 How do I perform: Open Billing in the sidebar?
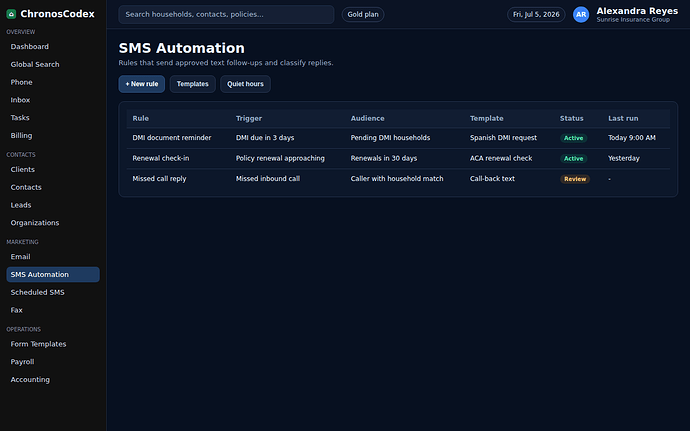pos(53,136)
